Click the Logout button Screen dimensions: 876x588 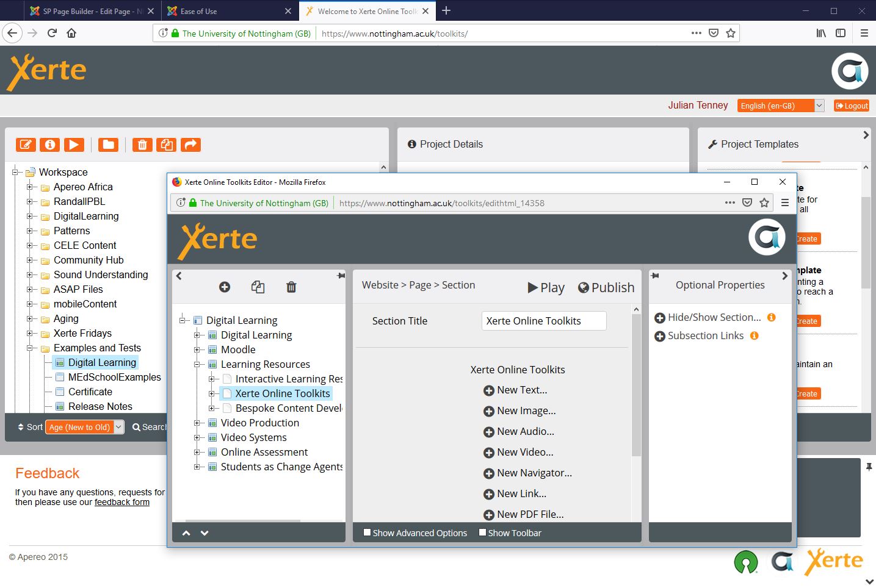click(852, 106)
